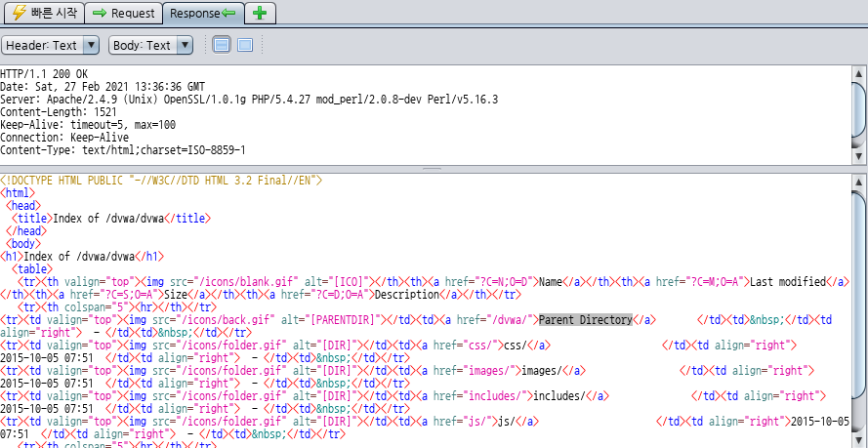Image resolution: width=868 pixels, height=448 pixels.
Task: Click the lightning icon on quick start tab
Action: click(19, 13)
